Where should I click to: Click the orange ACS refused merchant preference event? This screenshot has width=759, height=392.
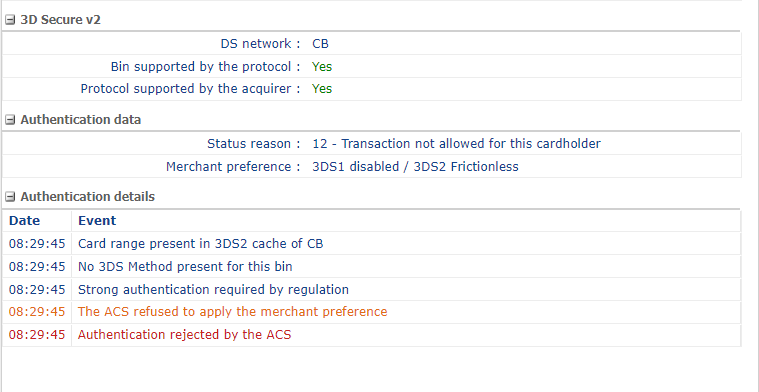pos(232,312)
